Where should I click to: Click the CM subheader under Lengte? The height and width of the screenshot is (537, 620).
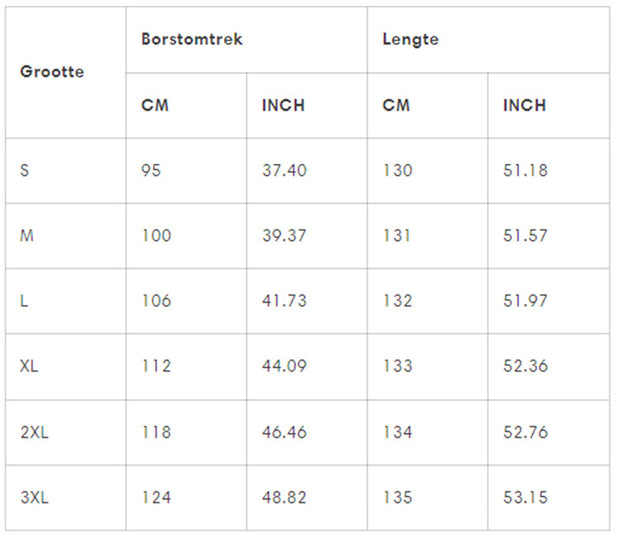click(x=396, y=105)
